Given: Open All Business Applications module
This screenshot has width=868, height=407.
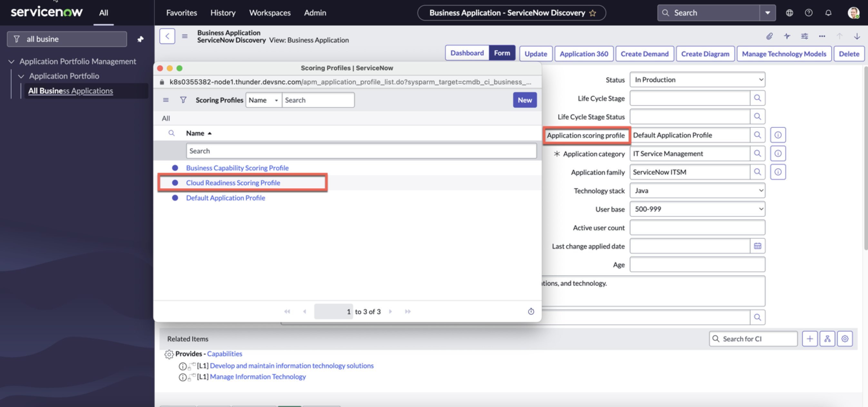Looking at the screenshot, I should pyautogui.click(x=70, y=91).
